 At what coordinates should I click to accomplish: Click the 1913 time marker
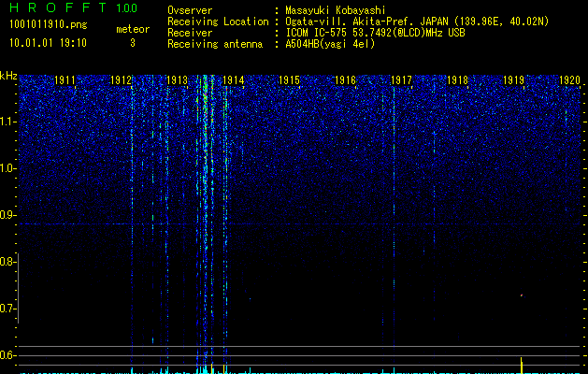pos(177,80)
